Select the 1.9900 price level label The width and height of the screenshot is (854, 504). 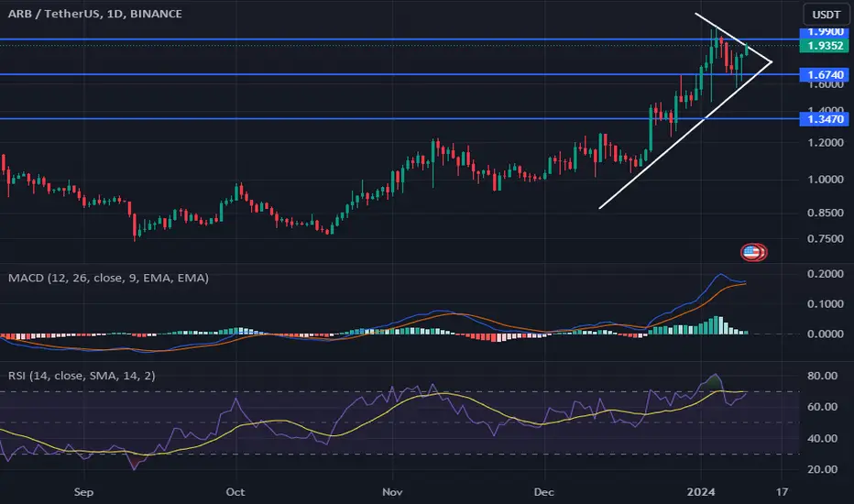click(824, 32)
